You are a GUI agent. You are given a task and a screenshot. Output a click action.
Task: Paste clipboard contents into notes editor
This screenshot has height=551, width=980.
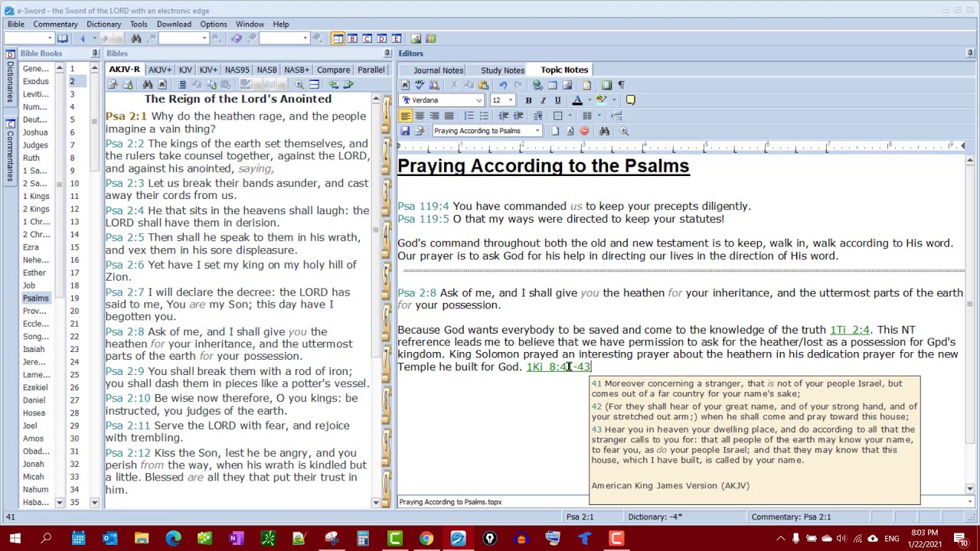click(483, 85)
